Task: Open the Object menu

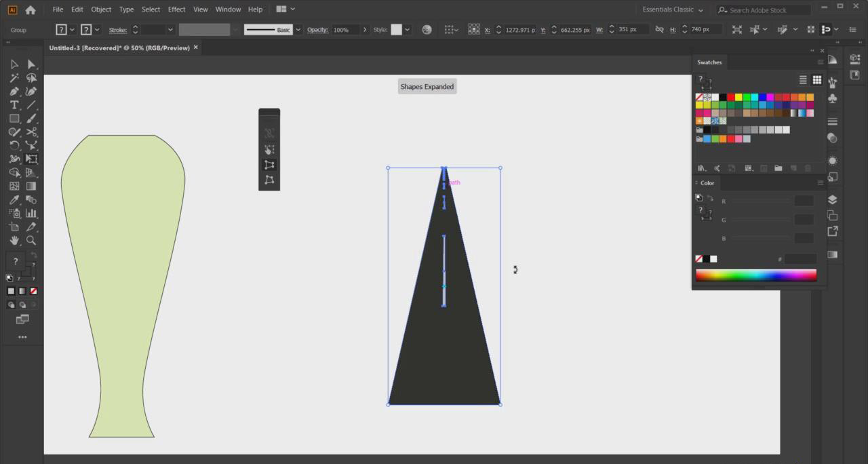Action: pos(101,9)
